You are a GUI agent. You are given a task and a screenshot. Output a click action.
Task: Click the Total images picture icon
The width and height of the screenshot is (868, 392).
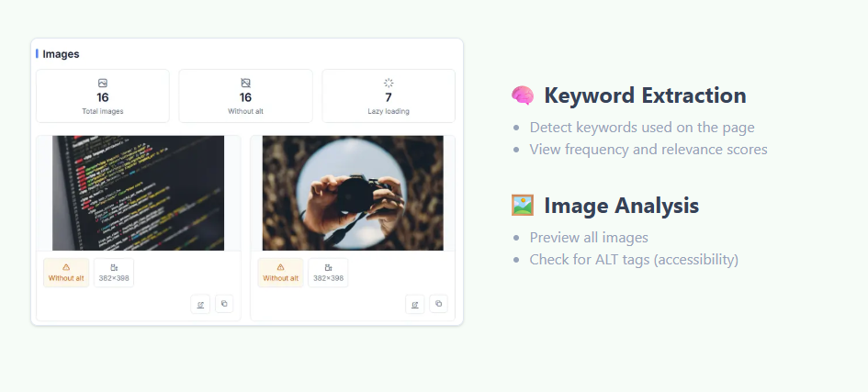click(x=102, y=83)
